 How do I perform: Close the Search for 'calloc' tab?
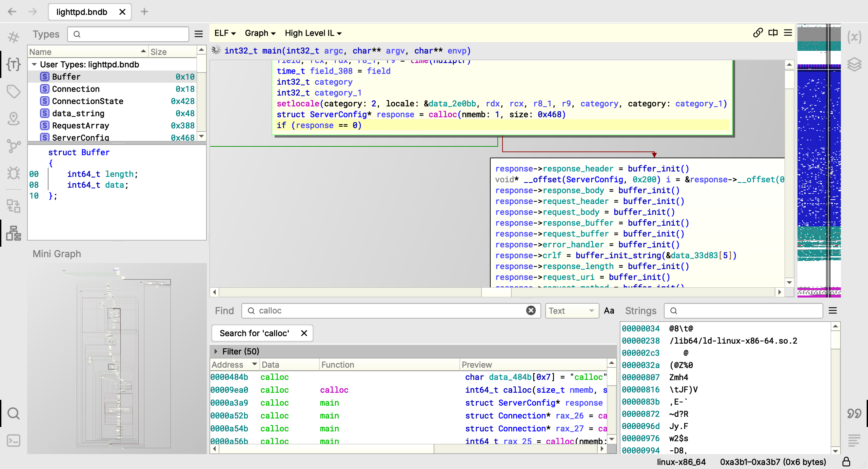(304, 333)
